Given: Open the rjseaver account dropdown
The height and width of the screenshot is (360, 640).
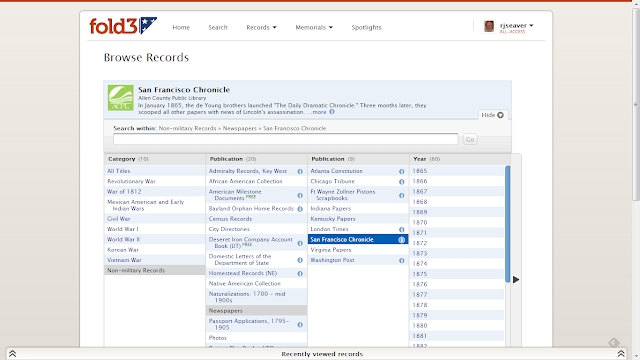Looking at the screenshot, I should coord(517,26).
